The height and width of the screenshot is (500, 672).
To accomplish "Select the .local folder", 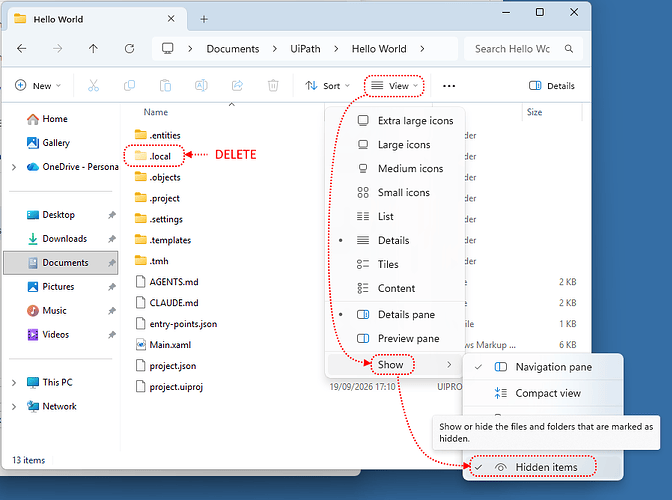I will tap(153, 156).
